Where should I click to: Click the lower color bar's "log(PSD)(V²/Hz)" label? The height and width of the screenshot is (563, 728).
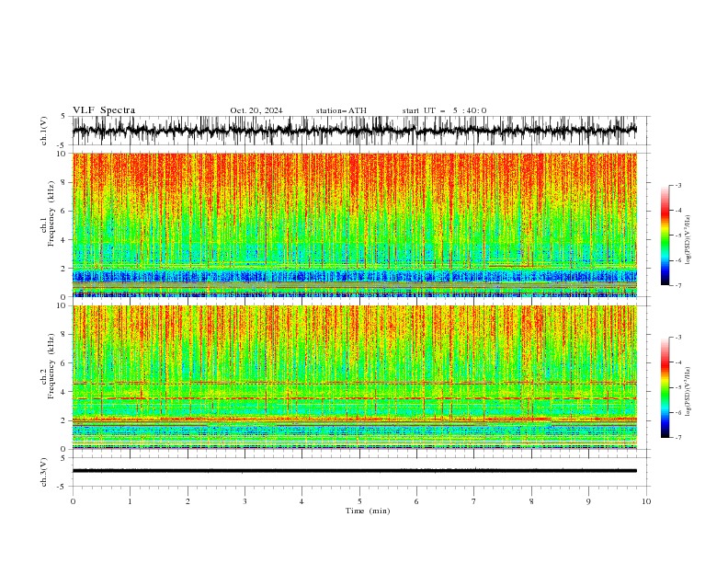click(688, 391)
